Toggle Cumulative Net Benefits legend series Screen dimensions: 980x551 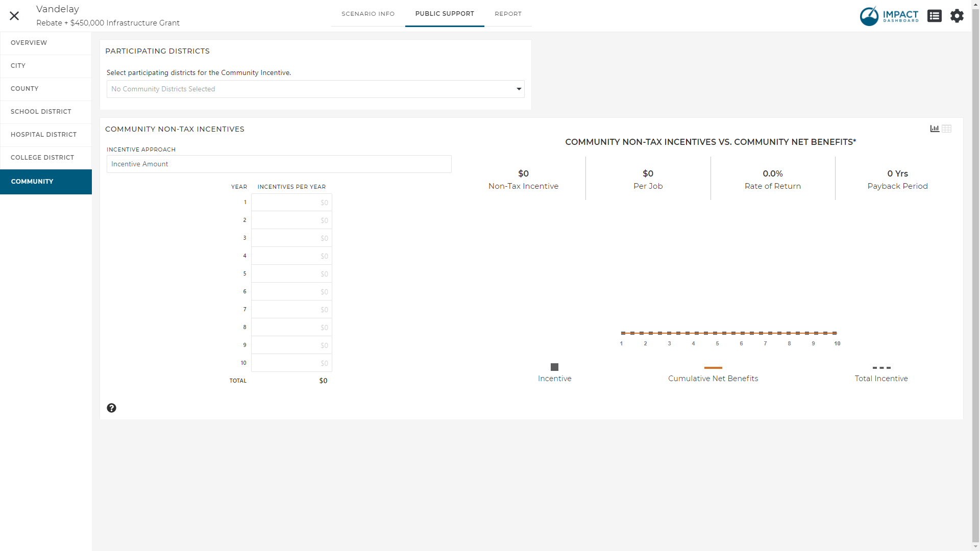[x=713, y=368]
